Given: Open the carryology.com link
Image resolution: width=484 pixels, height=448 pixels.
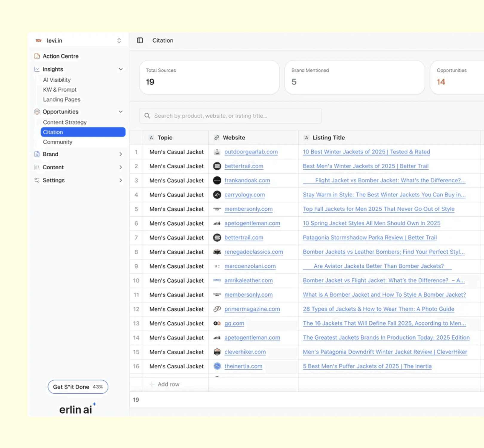Looking at the screenshot, I should [244, 194].
